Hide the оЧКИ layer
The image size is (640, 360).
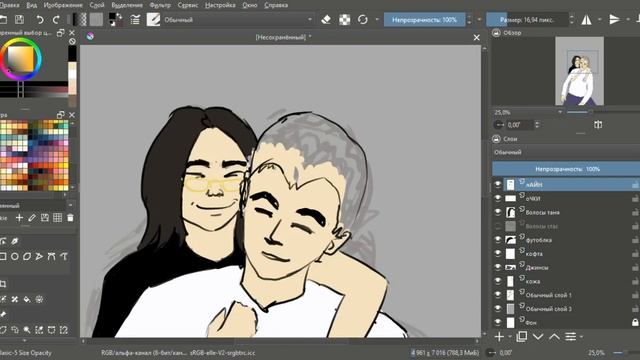(x=498, y=198)
